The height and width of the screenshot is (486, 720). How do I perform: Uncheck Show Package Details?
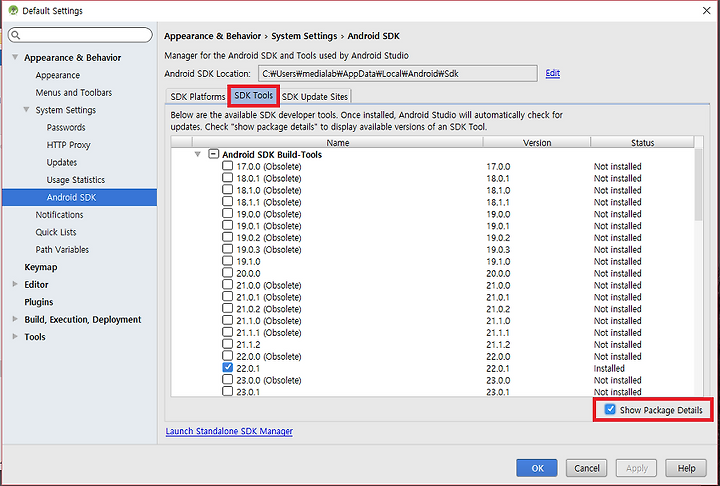[x=610, y=409]
